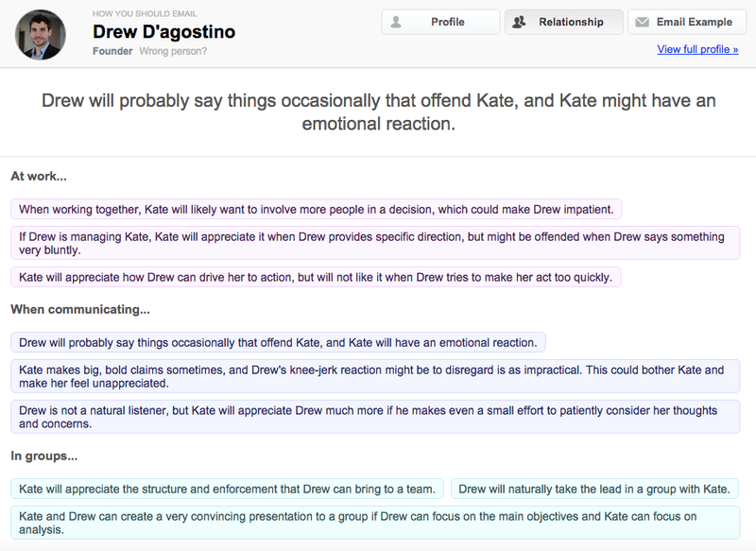The width and height of the screenshot is (756, 551).
Task: Click Drew D'agostino's profile photo
Action: pyautogui.click(x=41, y=35)
